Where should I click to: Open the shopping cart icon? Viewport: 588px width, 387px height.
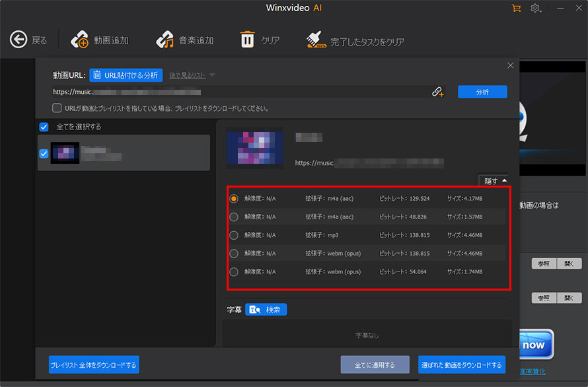click(517, 8)
